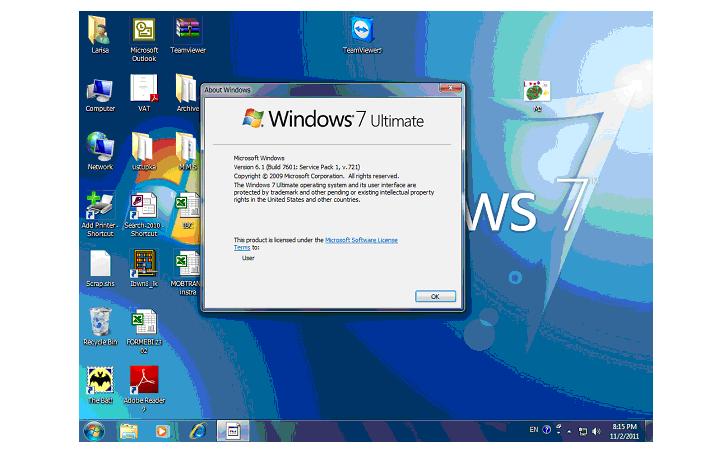Select the Add Printer shortcut icon
This screenshot has height=450, width=720.
pyautogui.click(x=100, y=214)
